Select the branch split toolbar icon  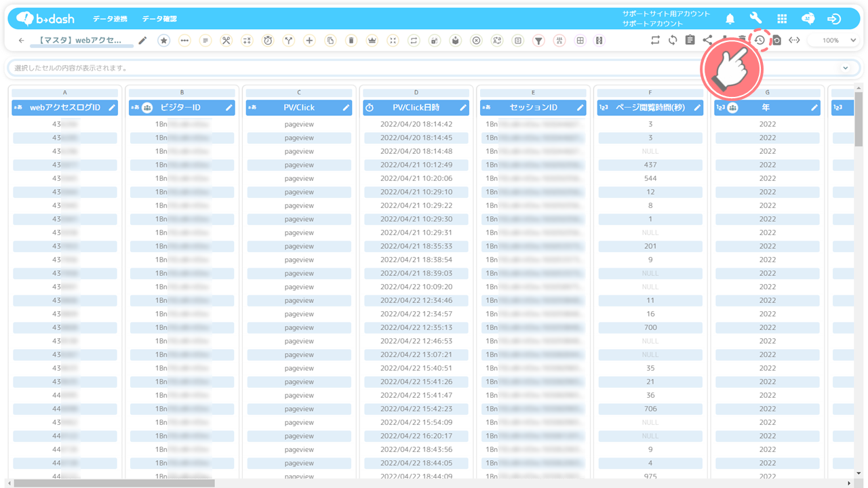point(289,41)
